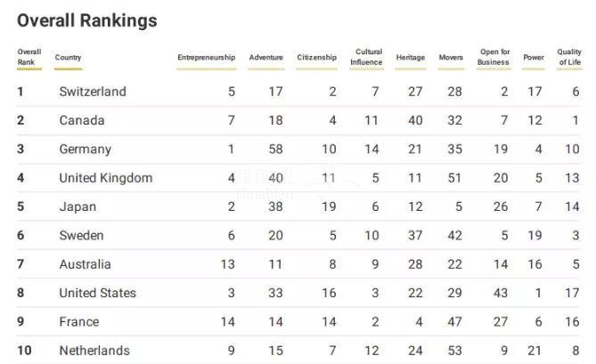Click the Country column header
This screenshot has width=596, height=364.
click(x=68, y=58)
